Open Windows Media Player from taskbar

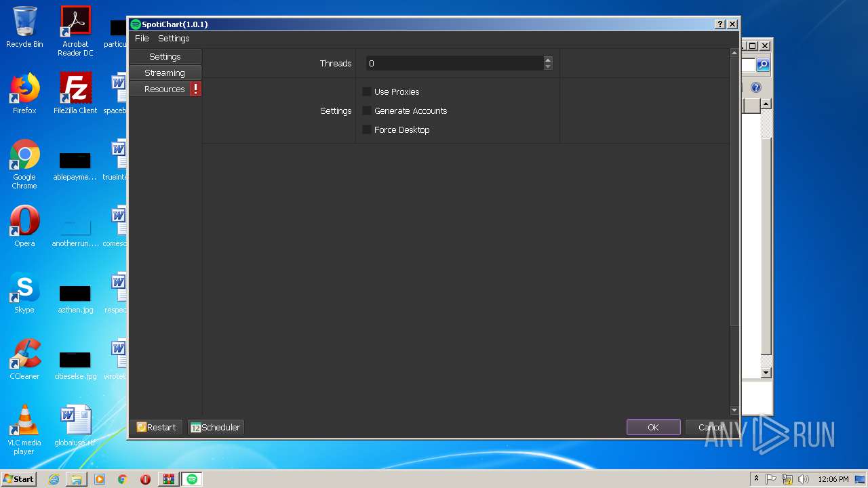click(100, 479)
